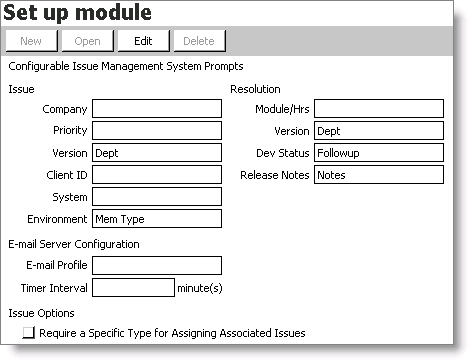Click the Environment label

coord(57,219)
